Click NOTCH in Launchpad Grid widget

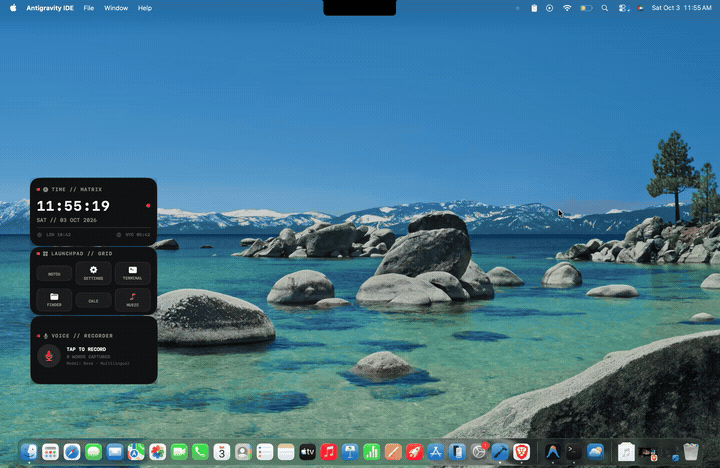(x=54, y=274)
